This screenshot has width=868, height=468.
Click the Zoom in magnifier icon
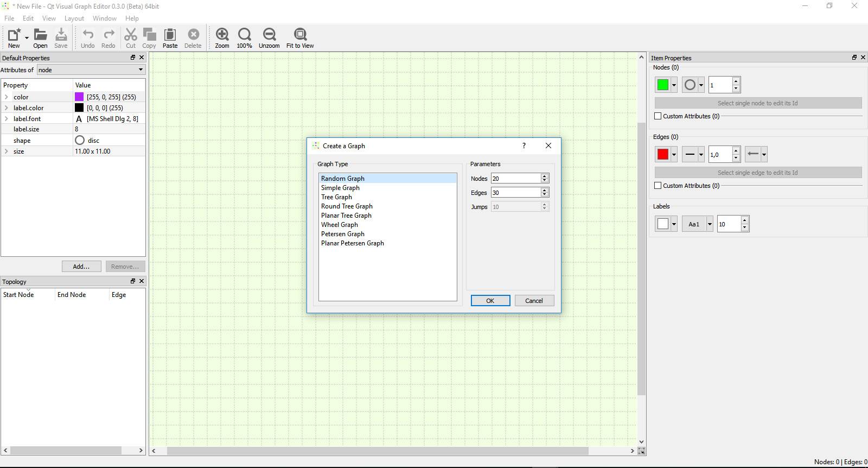point(222,35)
